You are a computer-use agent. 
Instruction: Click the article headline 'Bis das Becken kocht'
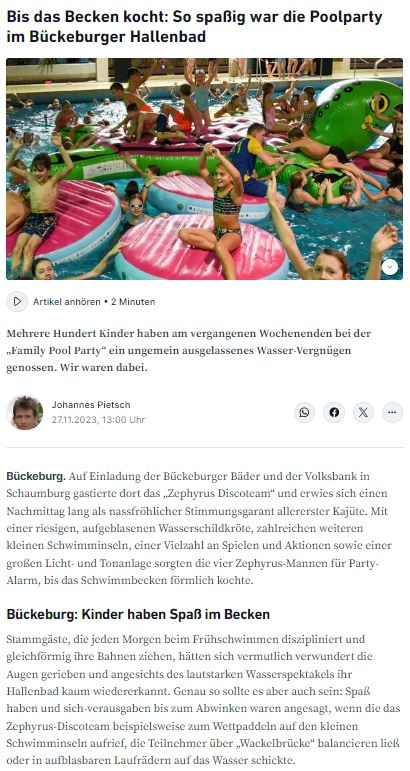[x=194, y=27]
